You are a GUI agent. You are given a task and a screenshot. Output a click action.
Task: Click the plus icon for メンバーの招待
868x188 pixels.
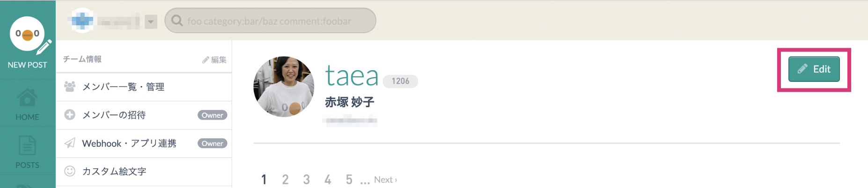pos(70,115)
